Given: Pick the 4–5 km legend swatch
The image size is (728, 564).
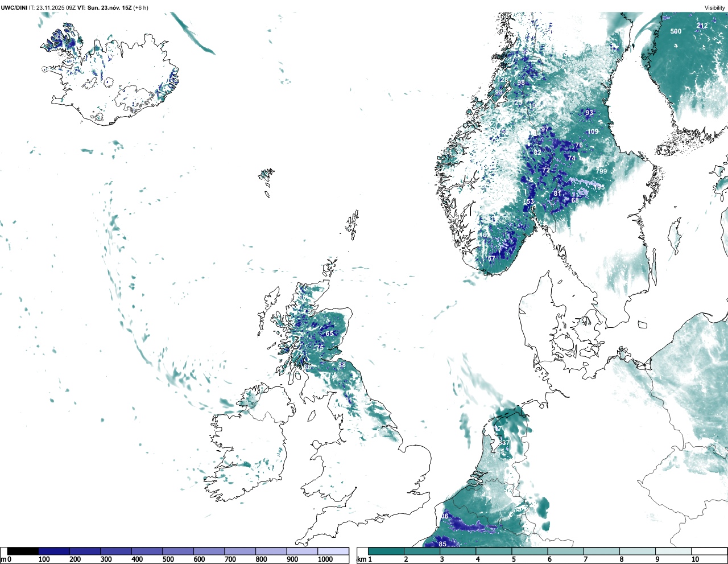Looking at the screenshot, I should pyautogui.click(x=494, y=551).
